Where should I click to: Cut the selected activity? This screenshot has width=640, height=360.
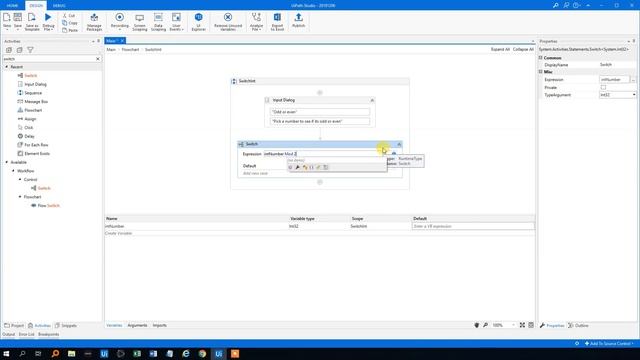(69, 16)
